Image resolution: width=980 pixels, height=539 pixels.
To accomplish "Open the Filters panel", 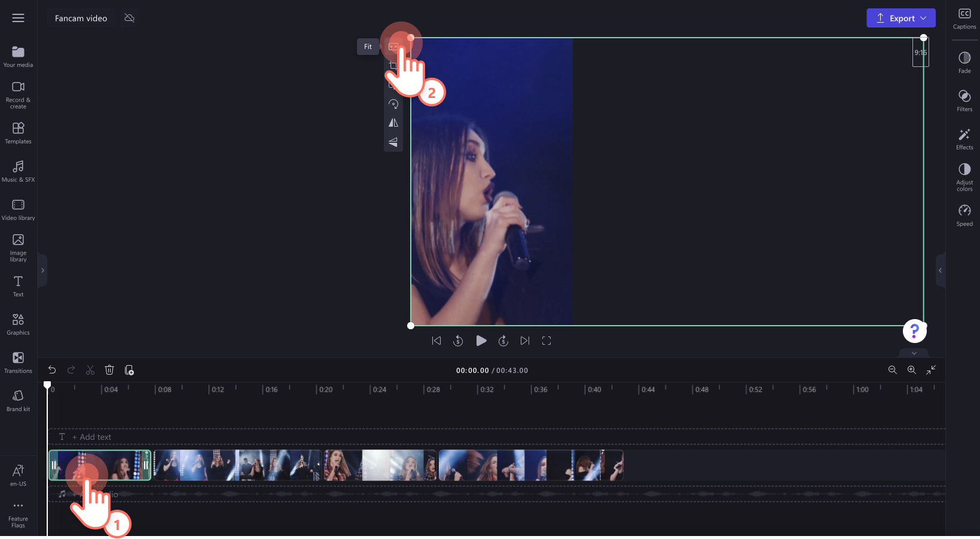I will pyautogui.click(x=964, y=100).
